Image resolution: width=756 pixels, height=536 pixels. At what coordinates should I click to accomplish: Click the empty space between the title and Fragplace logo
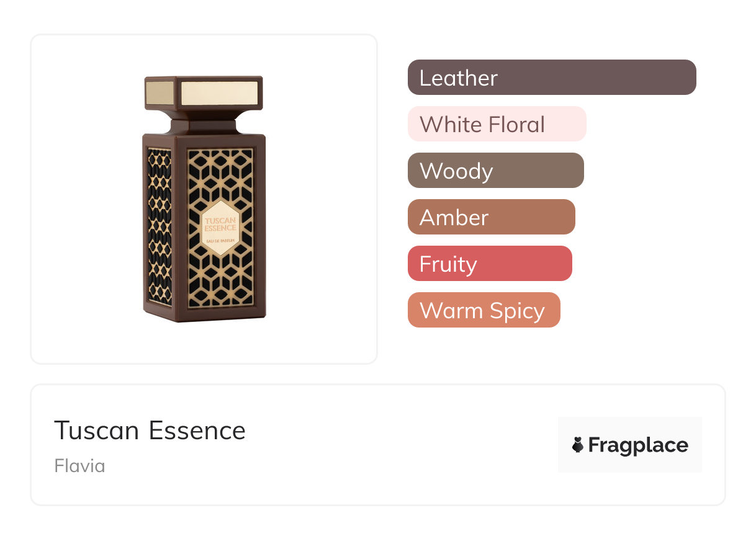(403, 445)
